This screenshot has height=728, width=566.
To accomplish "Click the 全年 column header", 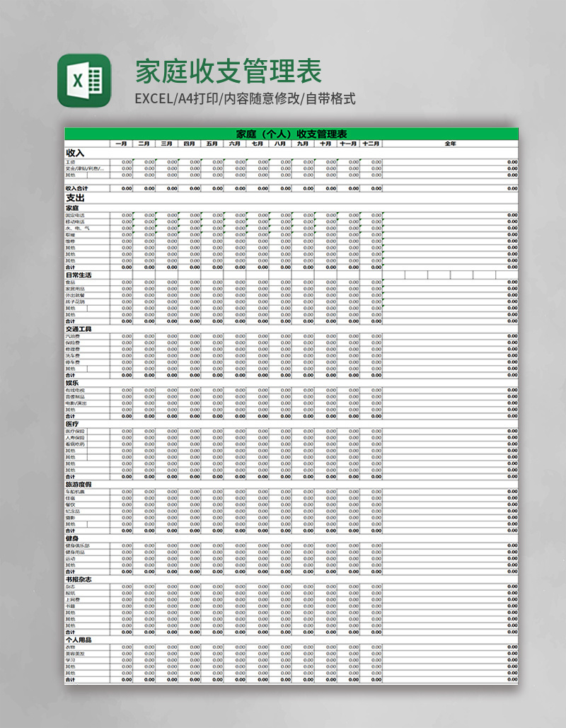I will [x=450, y=144].
